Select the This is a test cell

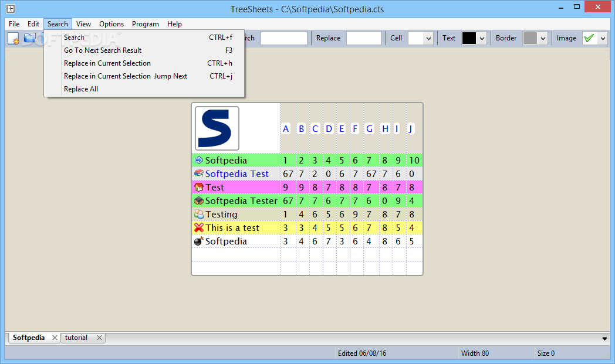(236, 227)
